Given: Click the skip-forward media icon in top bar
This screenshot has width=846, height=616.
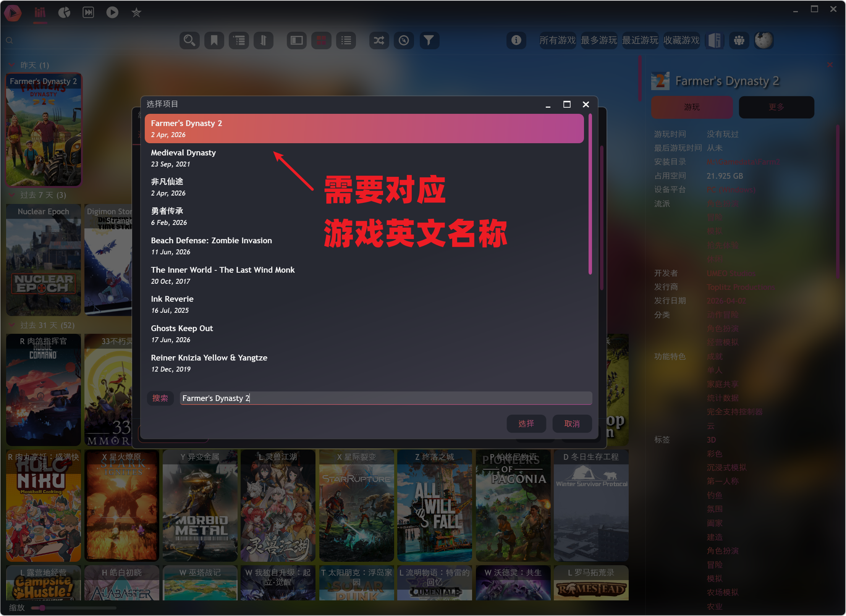Looking at the screenshot, I should pos(88,13).
